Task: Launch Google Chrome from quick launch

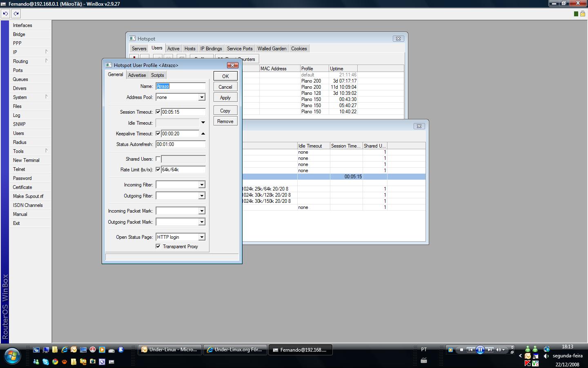Action: (55, 362)
